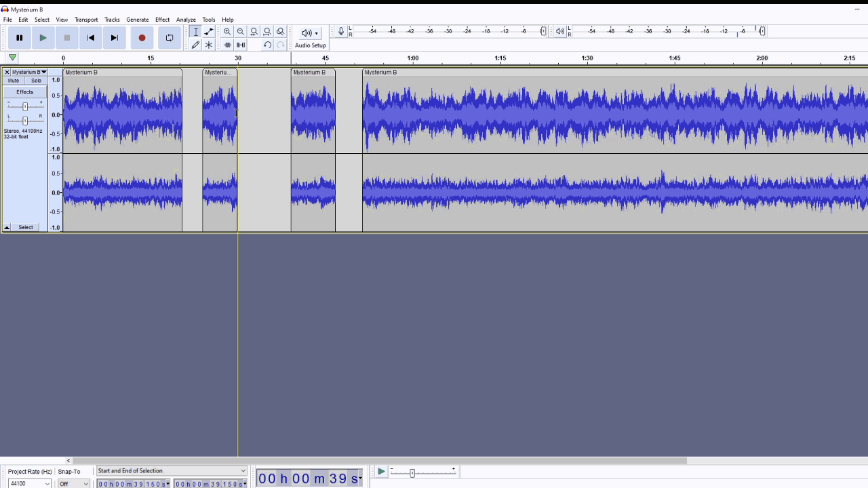Click the Silence audio selection icon
868x488 pixels.
(x=241, y=45)
